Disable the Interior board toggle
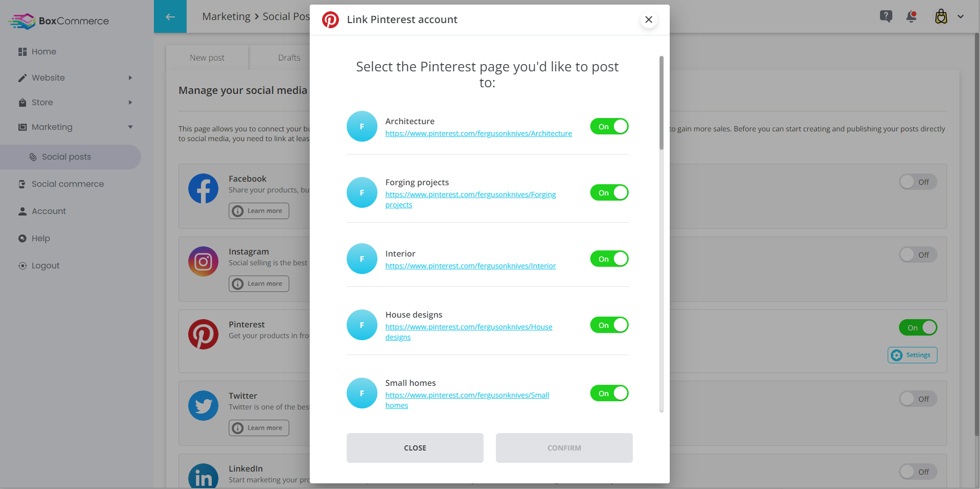 pyautogui.click(x=609, y=259)
